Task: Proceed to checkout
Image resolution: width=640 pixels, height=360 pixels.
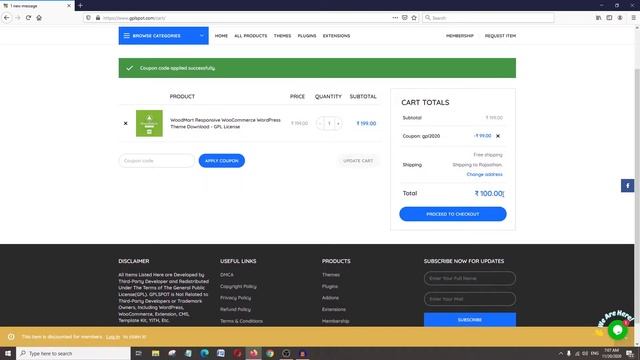Action: [453, 214]
